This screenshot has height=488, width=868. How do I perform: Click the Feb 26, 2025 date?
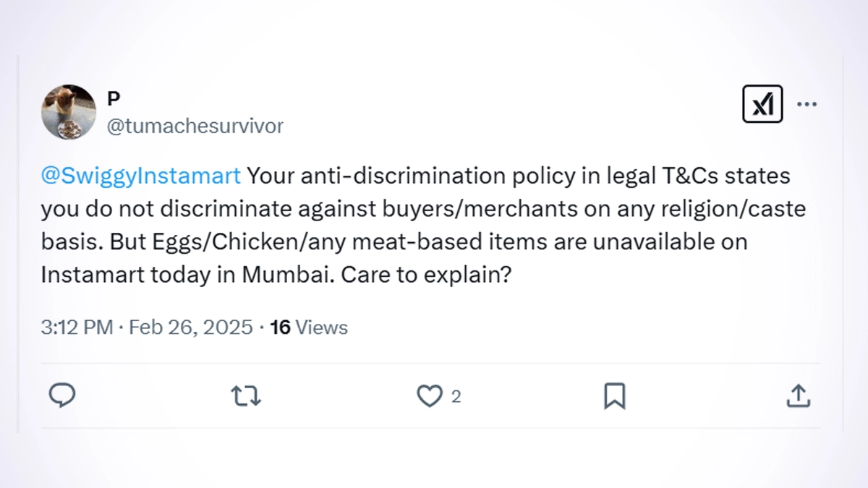coord(191,328)
